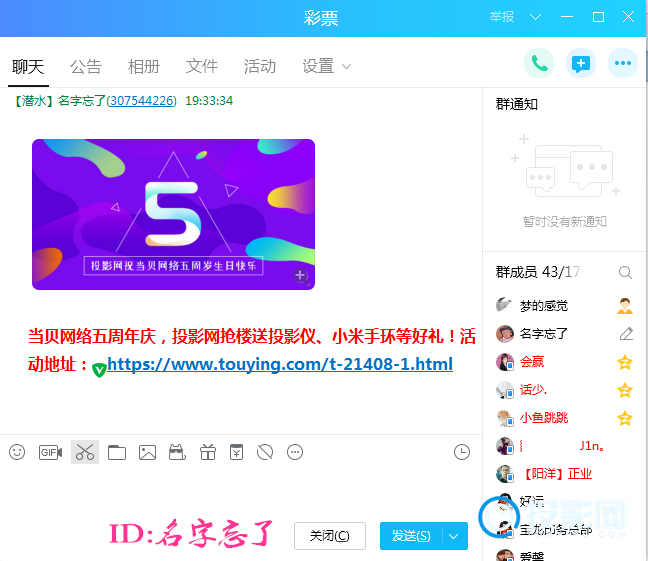Viewport: 648px width, 561px height.
Task: Enlarge image with the plus magnifier icon
Action: point(301,276)
